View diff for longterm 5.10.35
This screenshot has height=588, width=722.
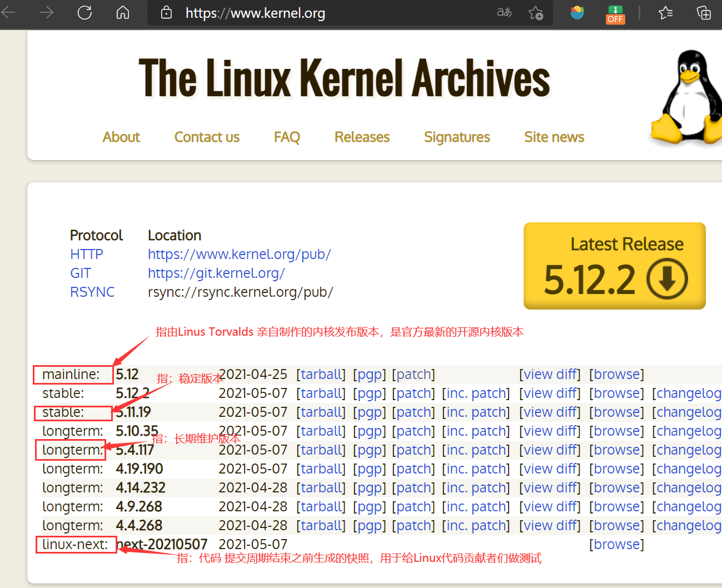point(550,431)
